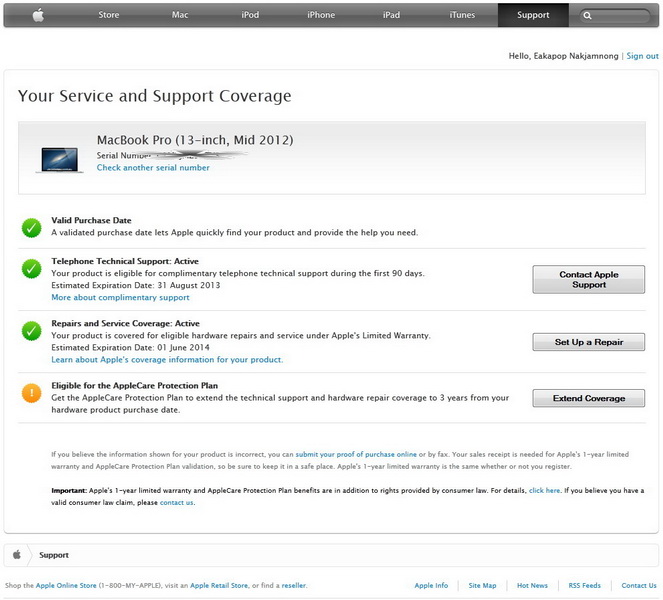Click the Valid Purchase Date heading
The width and height of the screenshot is (663, 600).
pyautogui.click(x=91, y=220)
